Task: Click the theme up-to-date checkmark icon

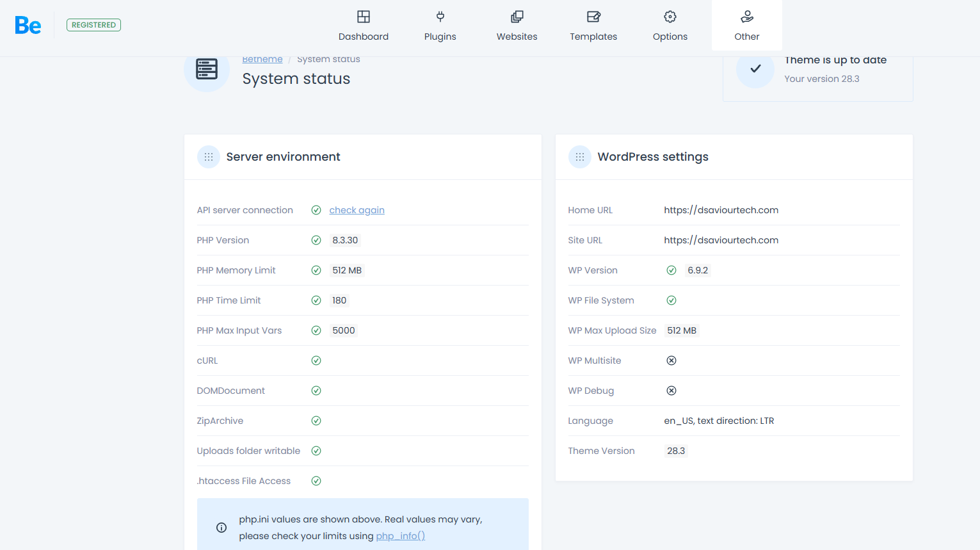Action: pyautogui.click(x=755, y=69)
